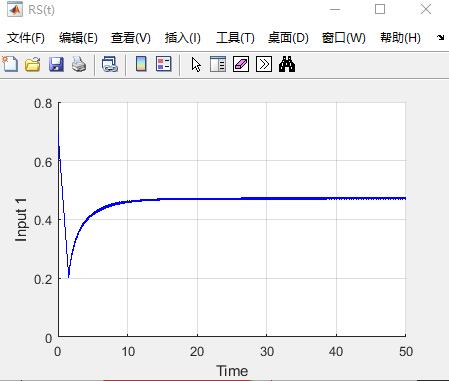Insert a colorbar from toolbar
The width and height of the screenshot is (449, 381).
click(x=141, y=64)
